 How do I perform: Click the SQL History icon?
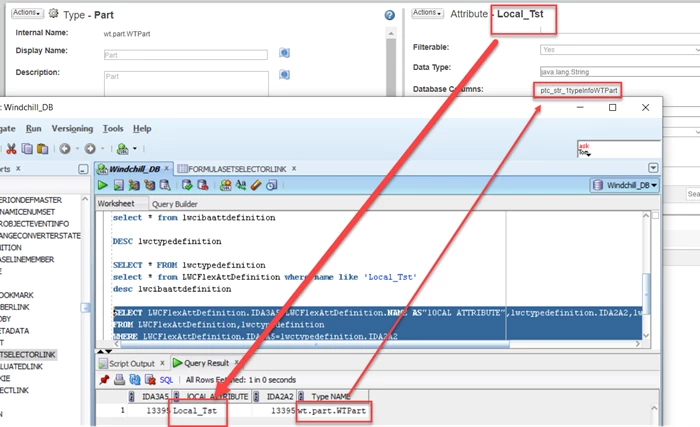[x=271, y=185]
